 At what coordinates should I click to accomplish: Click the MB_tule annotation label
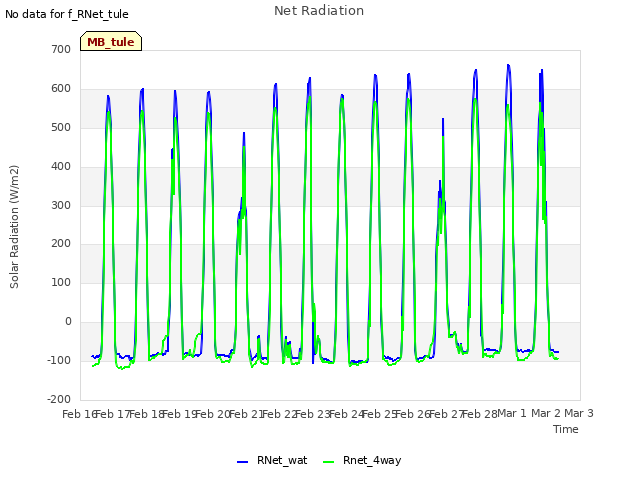pyautogui.click(x=111, y=42)
